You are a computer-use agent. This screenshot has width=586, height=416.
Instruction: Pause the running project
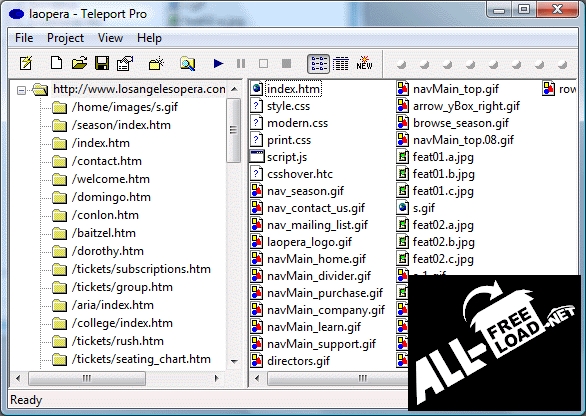241,64
